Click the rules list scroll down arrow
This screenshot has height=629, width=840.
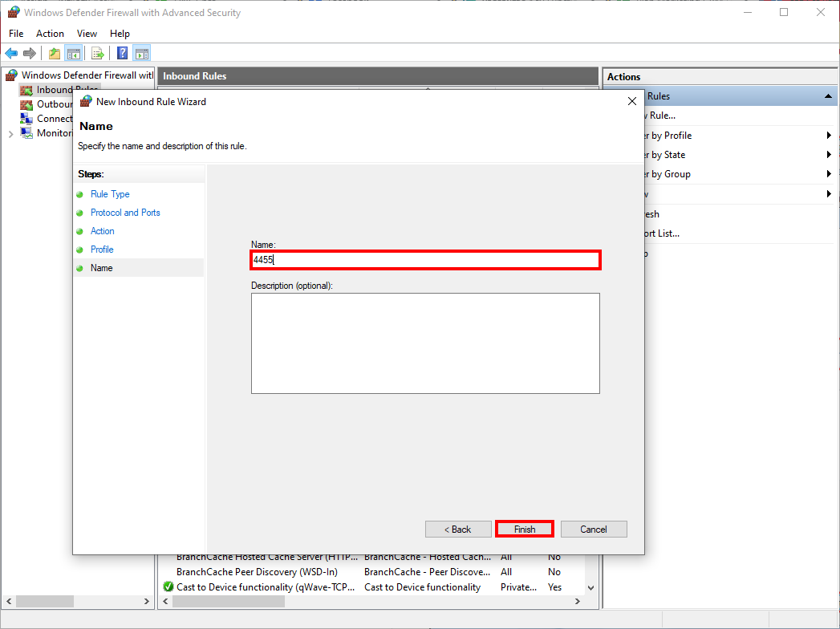click(591, 587)
